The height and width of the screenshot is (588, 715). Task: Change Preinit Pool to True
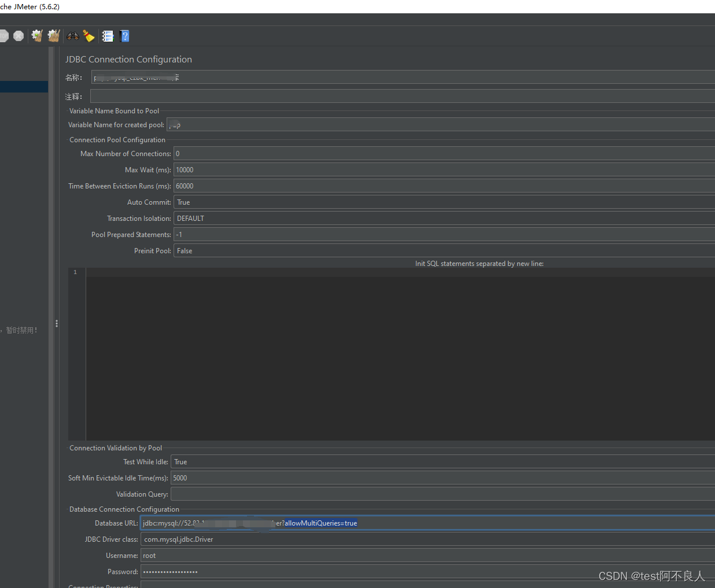(x=405, y=250)
